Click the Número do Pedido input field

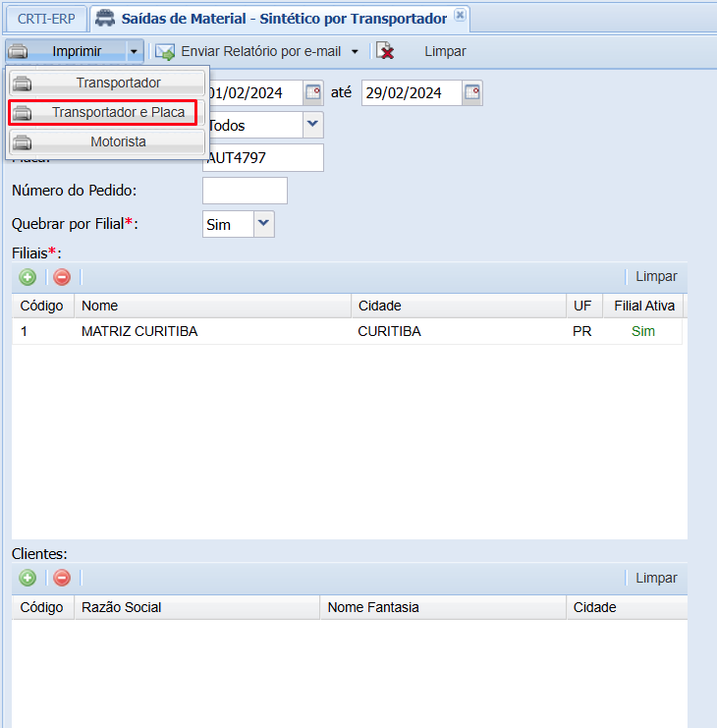pos(245,191)
